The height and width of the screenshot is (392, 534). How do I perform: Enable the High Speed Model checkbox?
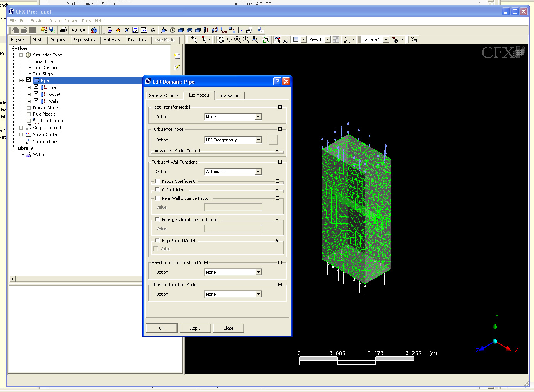(x=157, y=240)
